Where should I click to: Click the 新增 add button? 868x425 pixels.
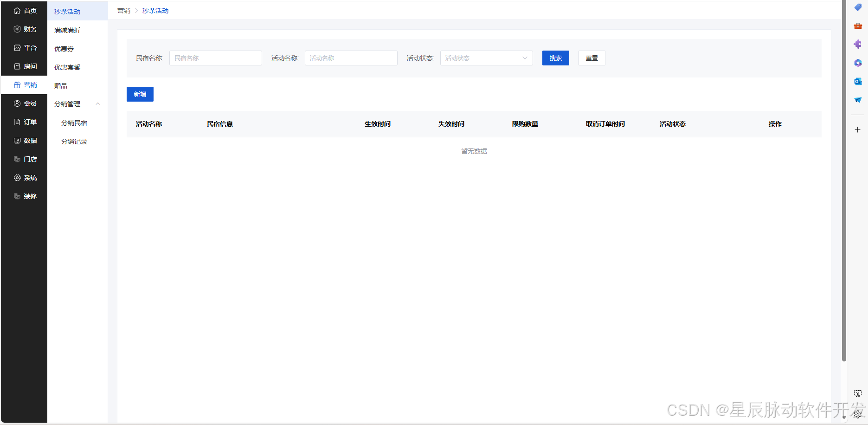coord(140,94)
